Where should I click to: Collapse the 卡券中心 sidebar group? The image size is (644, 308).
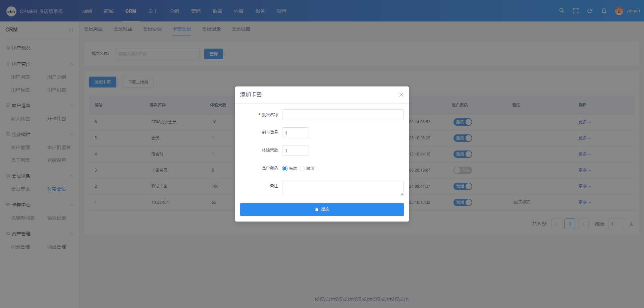click(x=71, y=205)
